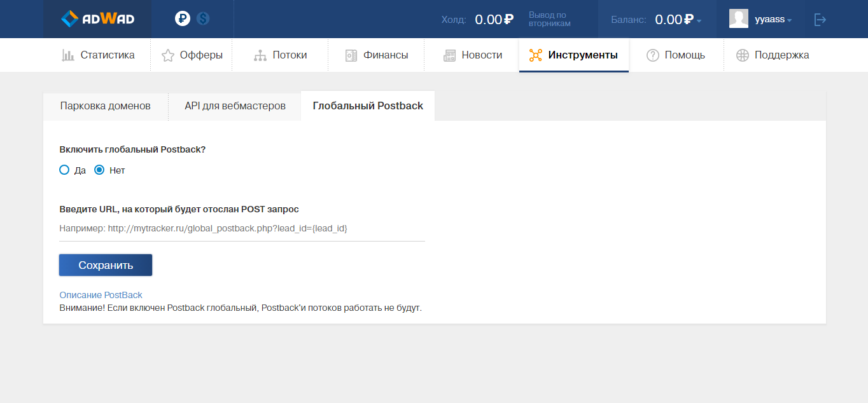Click the Вывод по вторникам text
Image resolution: width=868 pixels, height=403 pixels.
click(x=550, y=19)
